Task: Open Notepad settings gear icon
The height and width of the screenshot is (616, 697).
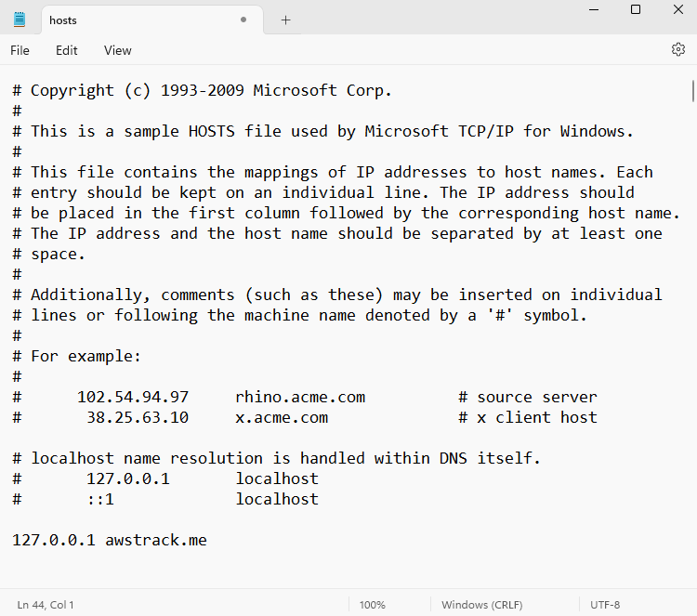Action: pyautogui.click(x=677, y=50)
